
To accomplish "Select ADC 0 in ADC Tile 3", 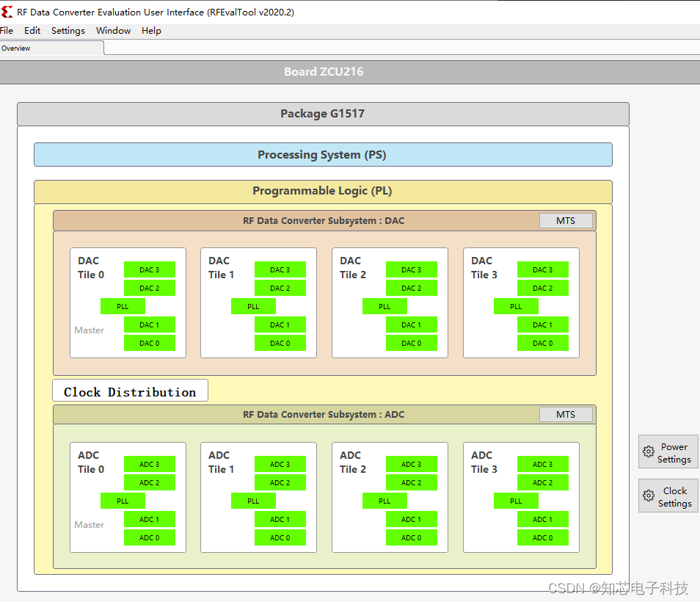I will pos(542,537).
